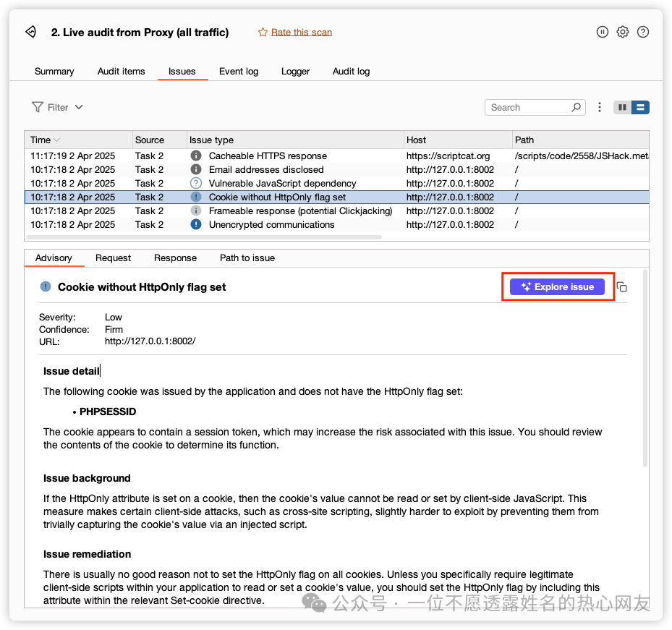The height and width of the screenshot is (630, 672).
Task: Click the Explore issue button
Action: [x=557, y=287]
